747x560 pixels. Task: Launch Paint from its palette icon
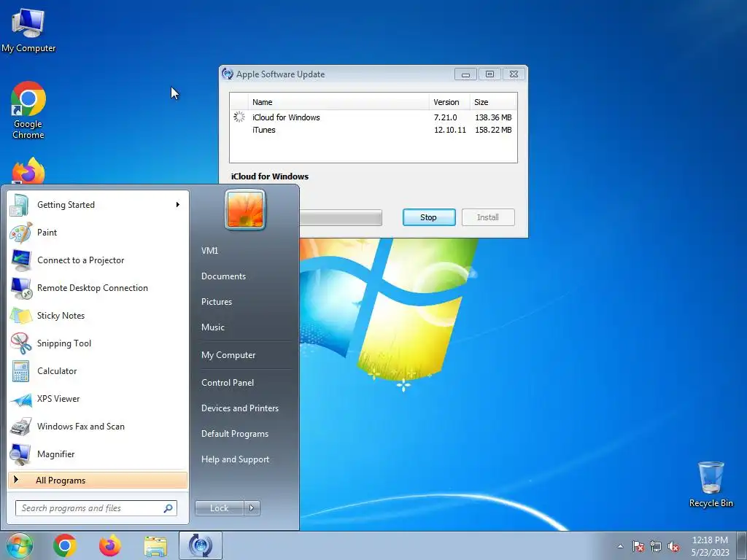[20, 233]
